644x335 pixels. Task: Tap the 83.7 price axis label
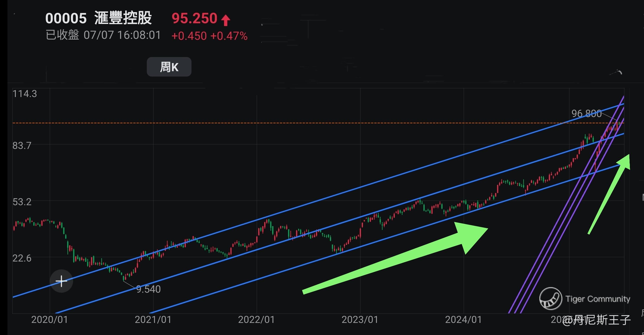22,145
